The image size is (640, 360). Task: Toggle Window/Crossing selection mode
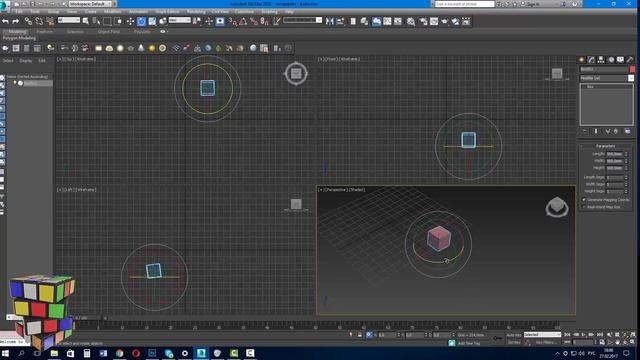(118, 21)
